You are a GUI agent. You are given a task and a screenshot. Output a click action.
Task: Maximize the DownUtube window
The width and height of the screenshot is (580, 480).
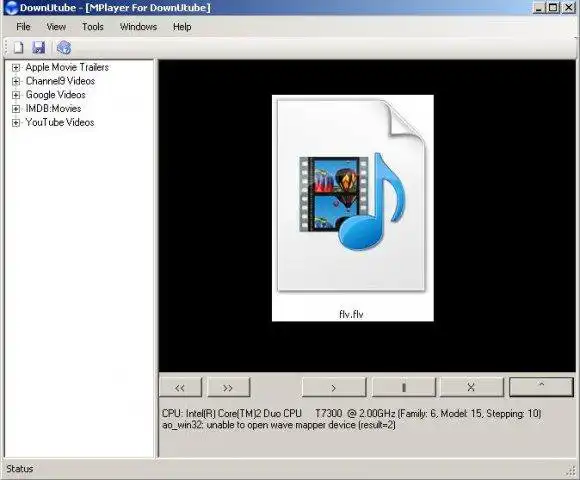click(553, 7)
